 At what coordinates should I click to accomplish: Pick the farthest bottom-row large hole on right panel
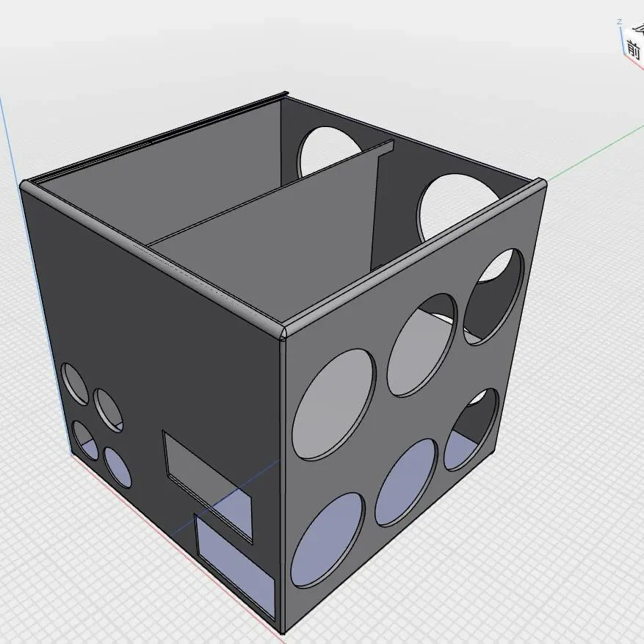[471, 430]
